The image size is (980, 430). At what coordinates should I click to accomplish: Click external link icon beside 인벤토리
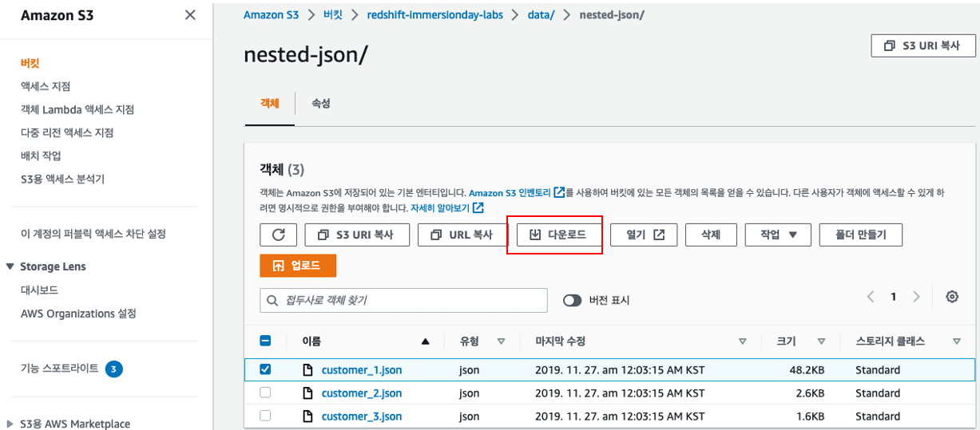pyautogui.click(x=559, y=192)
